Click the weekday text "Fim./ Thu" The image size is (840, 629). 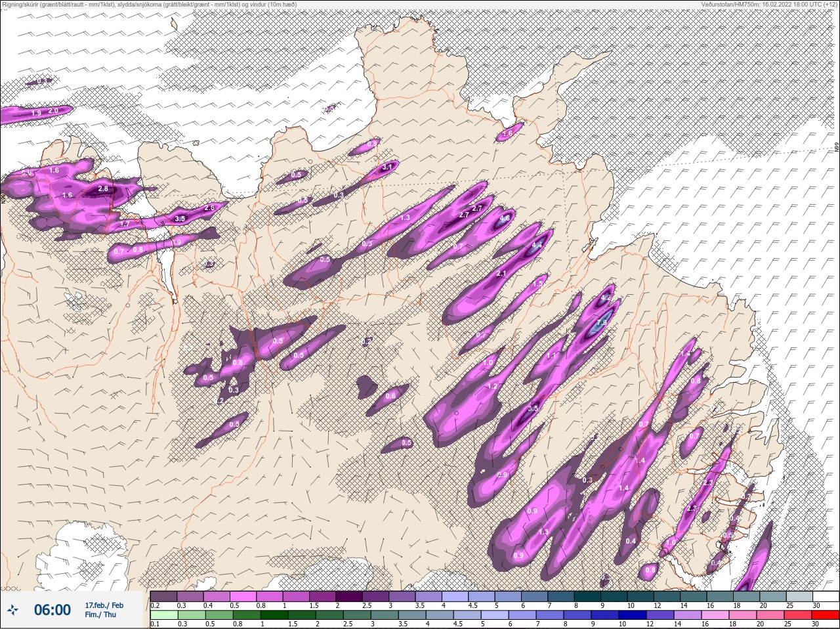(x=100, y=615)
